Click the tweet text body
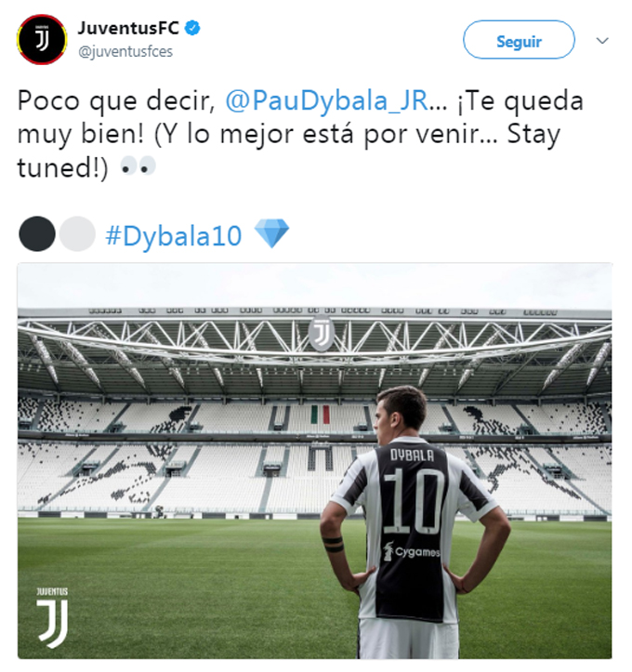Image resolution: width=632 pixels, height=672 pixels. click(300, 134)
